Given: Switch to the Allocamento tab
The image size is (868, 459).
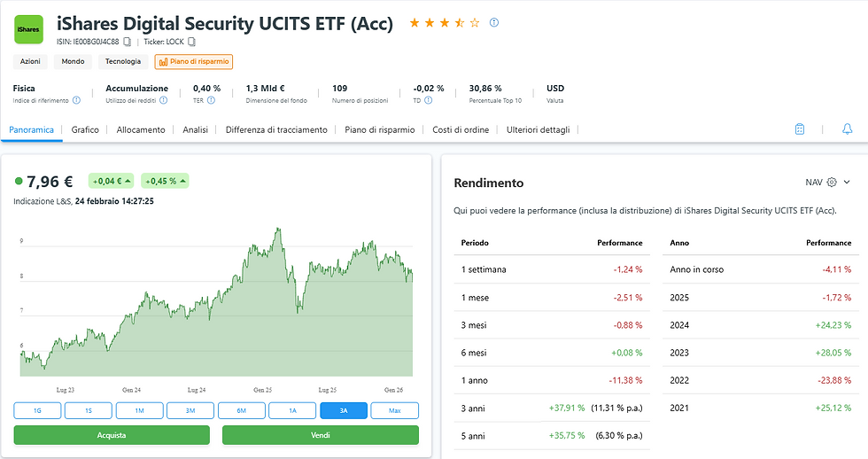Looking at the screenshot, I should click(x=141, y=129).
